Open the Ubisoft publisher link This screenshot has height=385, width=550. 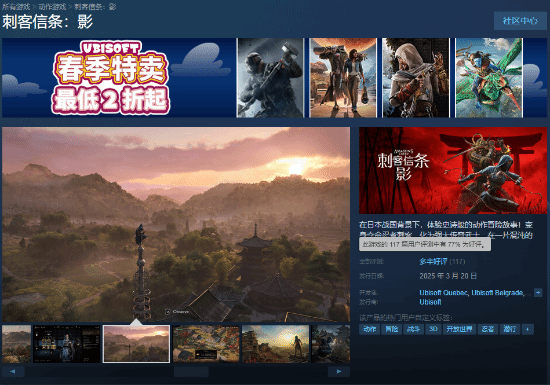430,302
